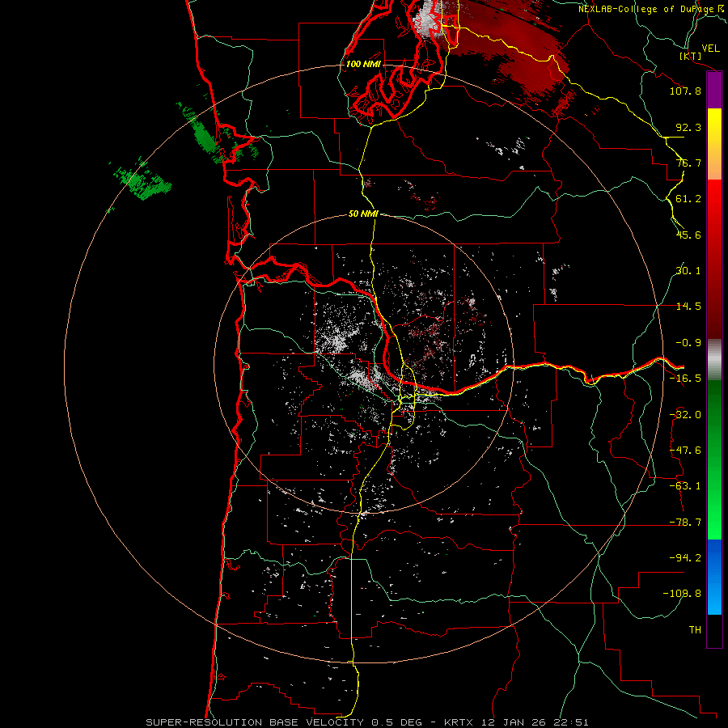
Task: Click the green segment of the velocity color bar
Action: (714, 459)
